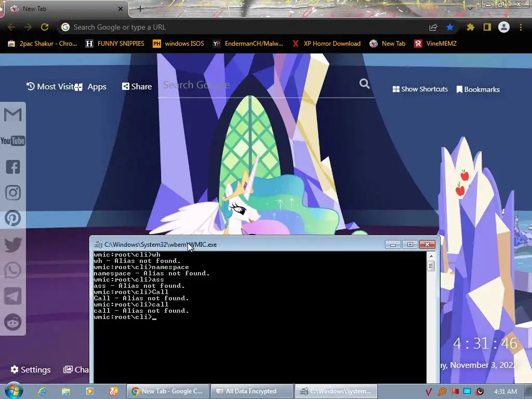Open Gmail from the sidebar
The image size is (532, 399).
tap(13, 114)
